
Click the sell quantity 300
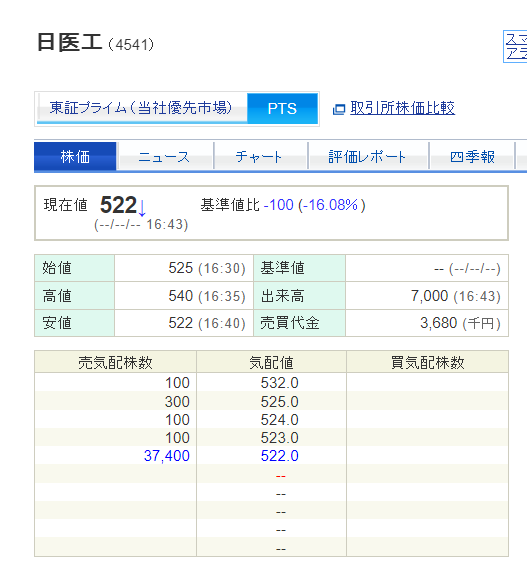point(177,402)
